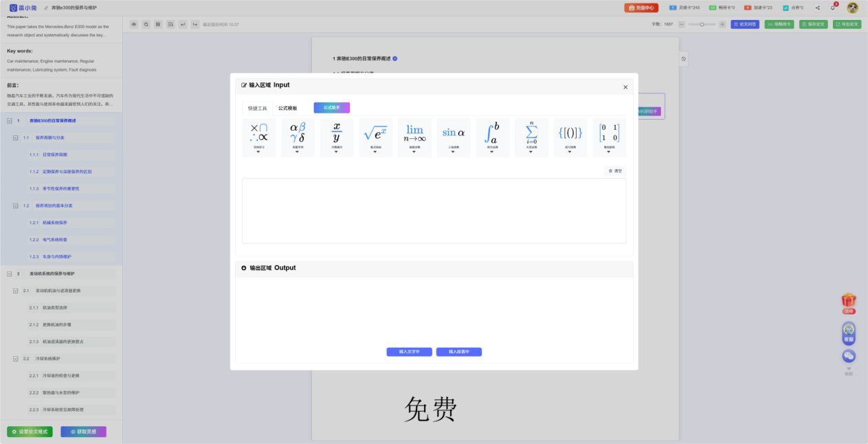Select outline item 2.1.1 机油类型选择
This screenshot has width=868, height=444.
click(x=73, y=308)
